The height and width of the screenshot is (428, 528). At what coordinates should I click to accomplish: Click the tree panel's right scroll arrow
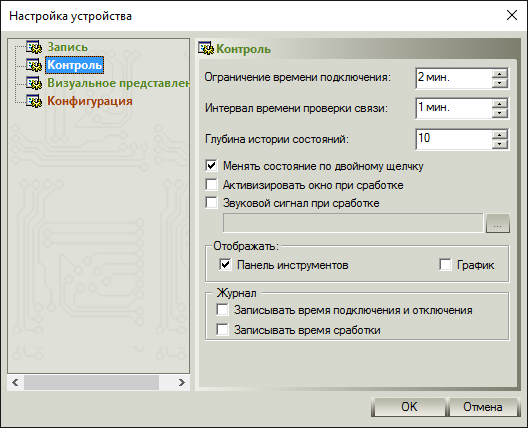pos(182,383)
